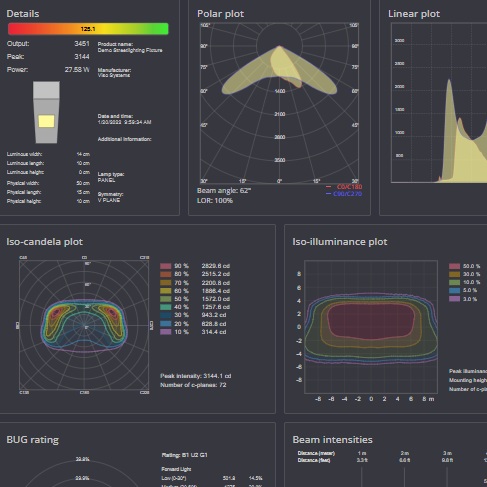Viewport: 487px width, 487px height.
Task: Toggle the C90/C270 legend entry
Action: coord(344,194)
